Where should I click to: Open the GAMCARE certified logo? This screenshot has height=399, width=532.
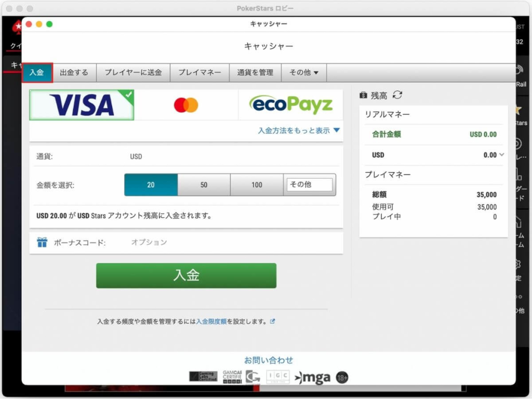click(232, 377)
